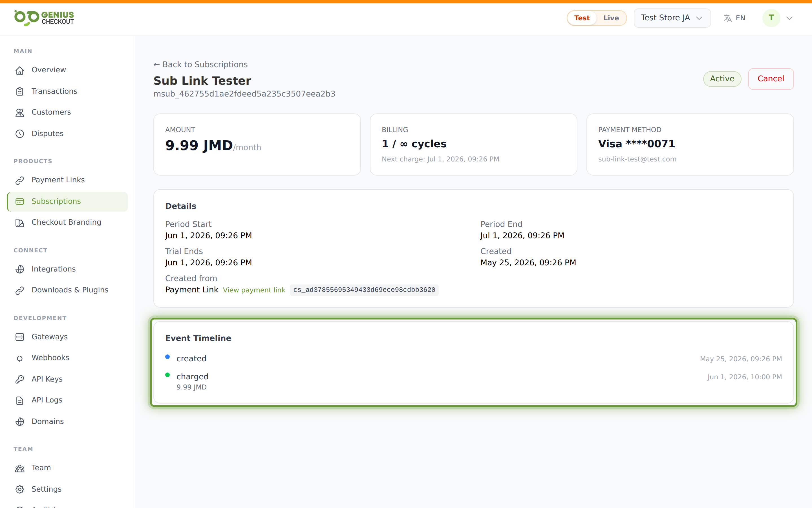Select Payment Links in sidebar
812x508 pixels.
tap(67, 180)
